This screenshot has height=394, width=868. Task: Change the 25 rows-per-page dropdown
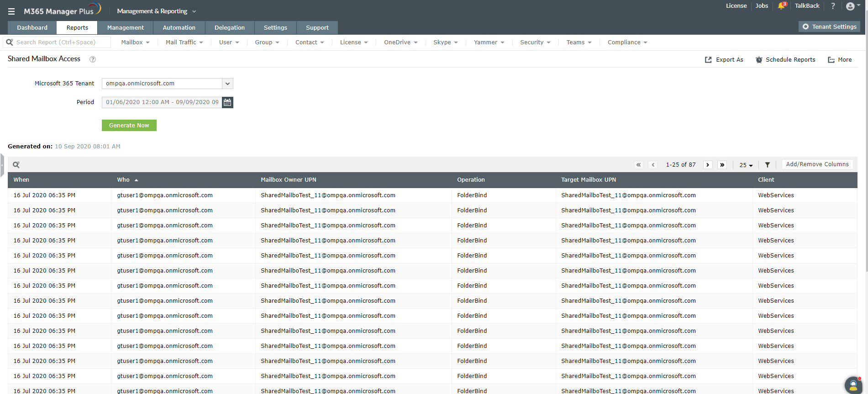746,165
